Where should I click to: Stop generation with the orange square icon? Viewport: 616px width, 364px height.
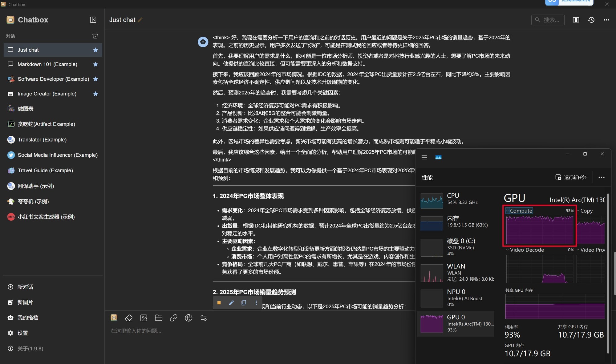[219, 303]
